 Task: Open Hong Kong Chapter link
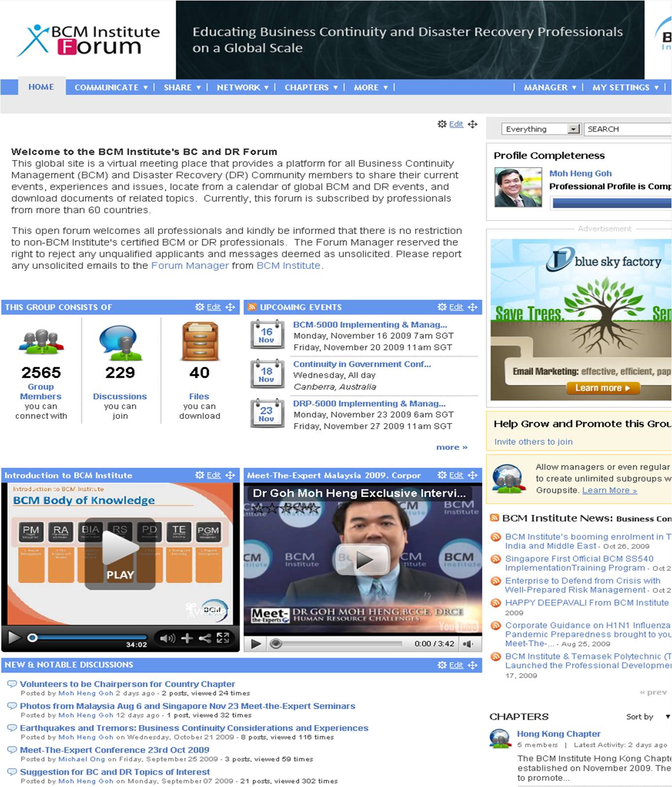coord(558,734)
